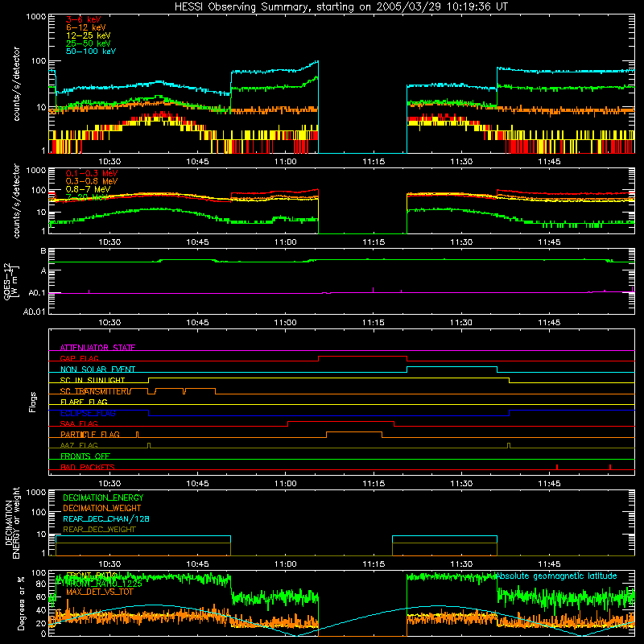
Task: Select the 3-6 keV legend label
Action: 84,19
